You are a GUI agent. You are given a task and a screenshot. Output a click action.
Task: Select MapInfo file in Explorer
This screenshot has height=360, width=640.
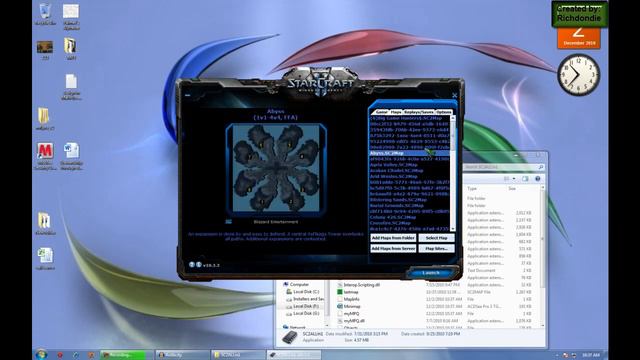click(x=351, y=299)
